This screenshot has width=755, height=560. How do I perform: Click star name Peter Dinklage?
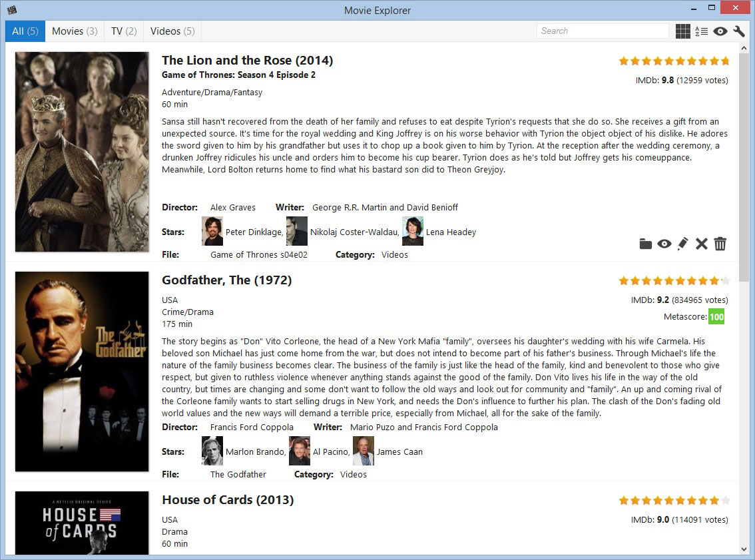(253, 232)
